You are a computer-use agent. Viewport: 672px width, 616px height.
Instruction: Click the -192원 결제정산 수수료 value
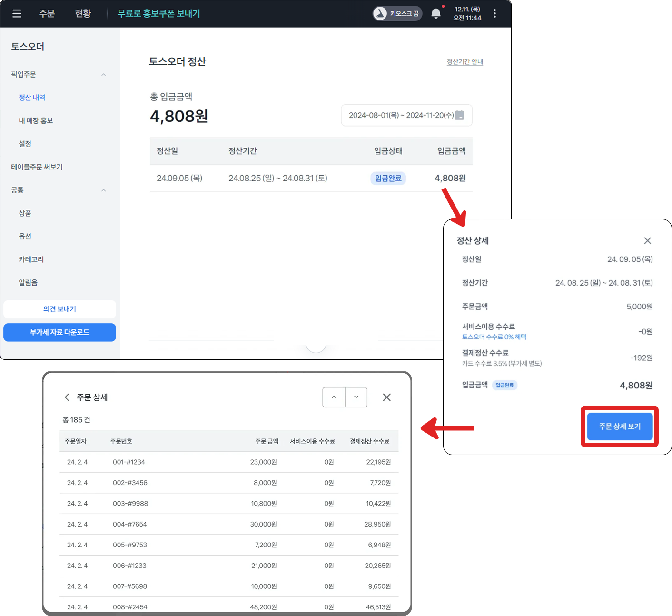[x=642, y=358]
